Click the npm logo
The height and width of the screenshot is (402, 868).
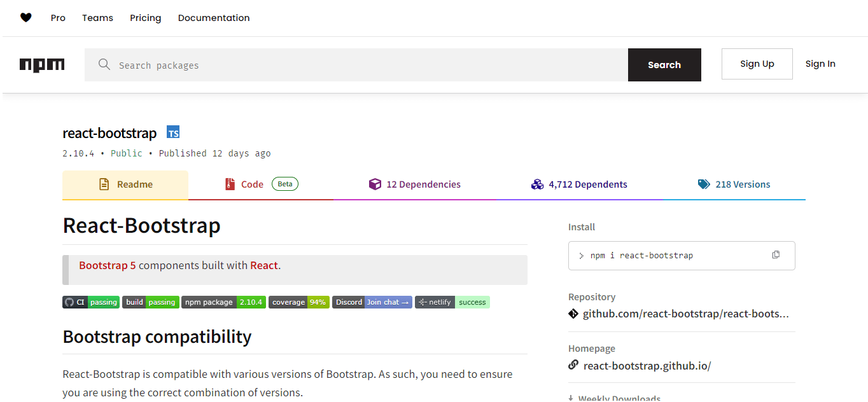pyautogui.click(x=42, y=65)
